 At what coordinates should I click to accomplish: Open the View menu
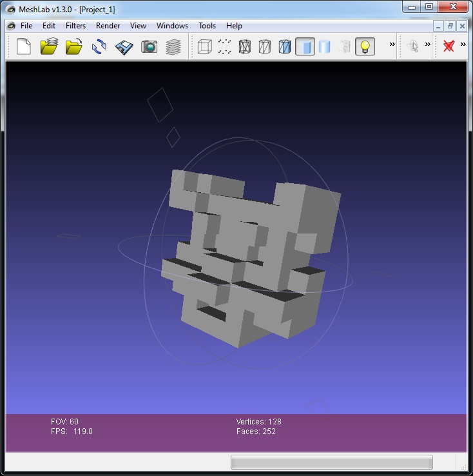click(x=139, y=26)
